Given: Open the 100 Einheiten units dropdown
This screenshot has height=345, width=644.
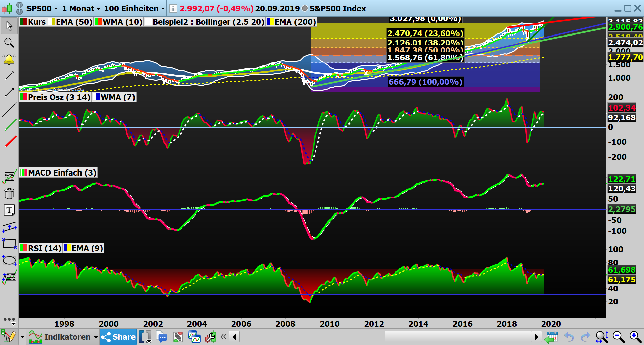Looking at the screenshot, I should click(134, 8).
